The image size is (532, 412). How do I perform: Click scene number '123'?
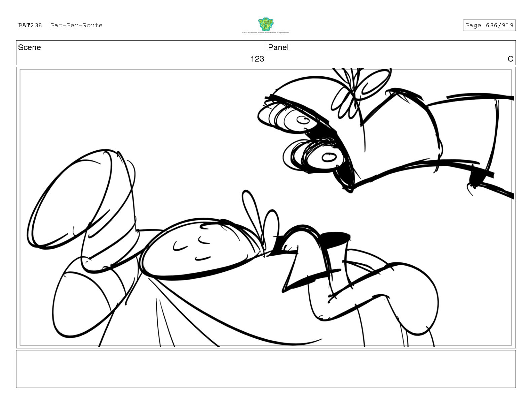[x=257, y=59]
